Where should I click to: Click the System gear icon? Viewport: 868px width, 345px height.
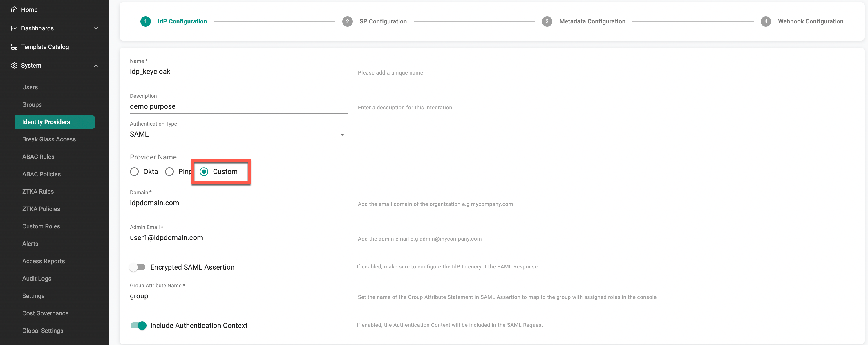point(14,65)
